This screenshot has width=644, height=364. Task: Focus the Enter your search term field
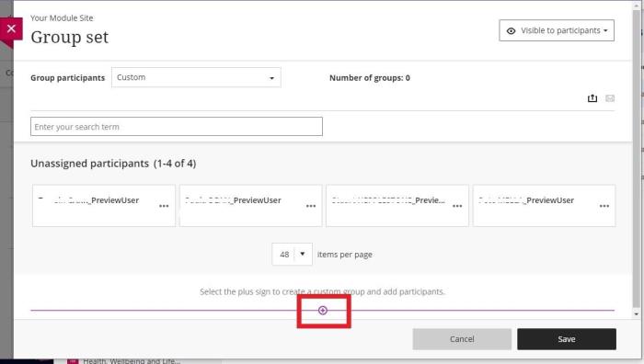[x=177, y=127]
